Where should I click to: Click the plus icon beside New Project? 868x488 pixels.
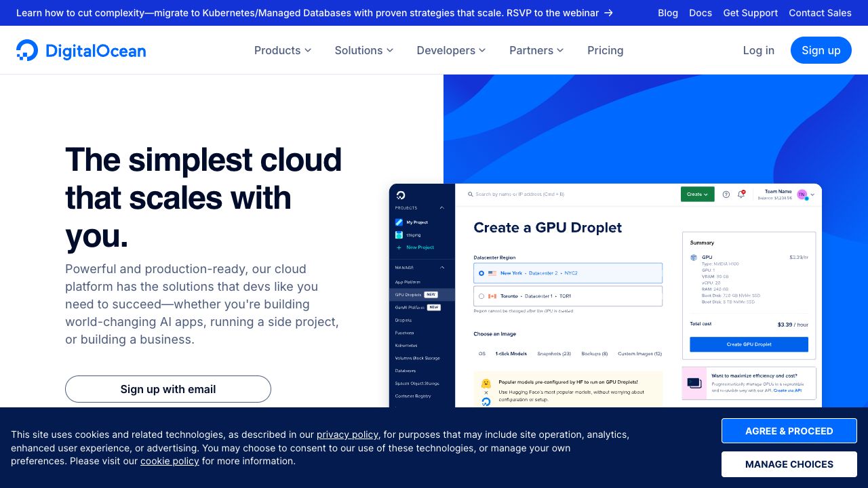click(x=399, y=247)
